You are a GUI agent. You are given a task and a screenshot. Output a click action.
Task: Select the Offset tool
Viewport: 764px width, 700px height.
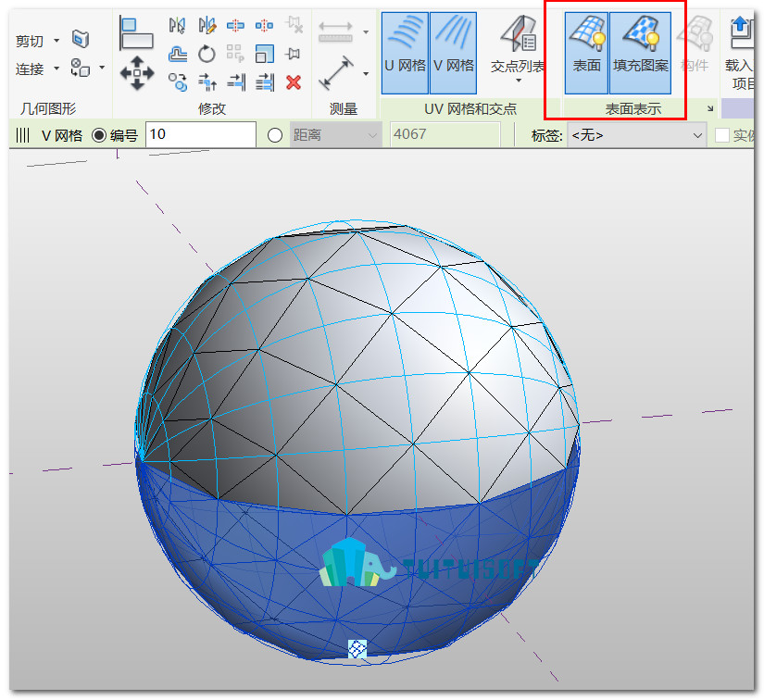click(x=178, y=54)
